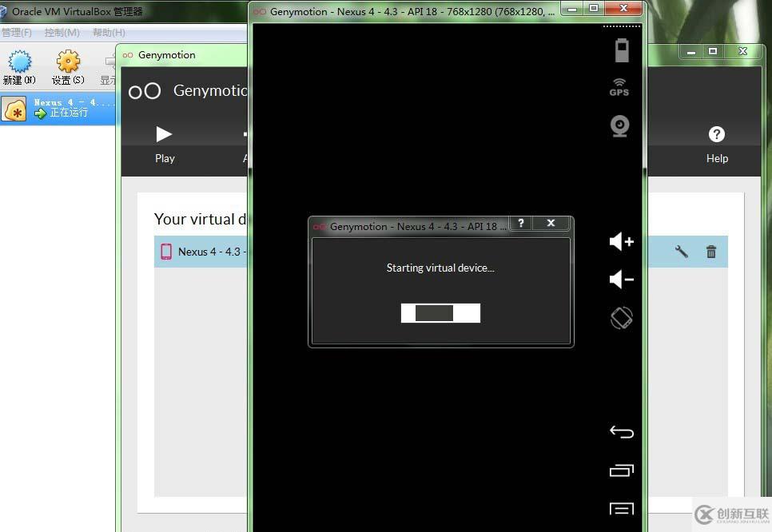This screenshot has width=772, height=532.
Task: Click the Android back navigation icon
Action: (x=621, y=431)
